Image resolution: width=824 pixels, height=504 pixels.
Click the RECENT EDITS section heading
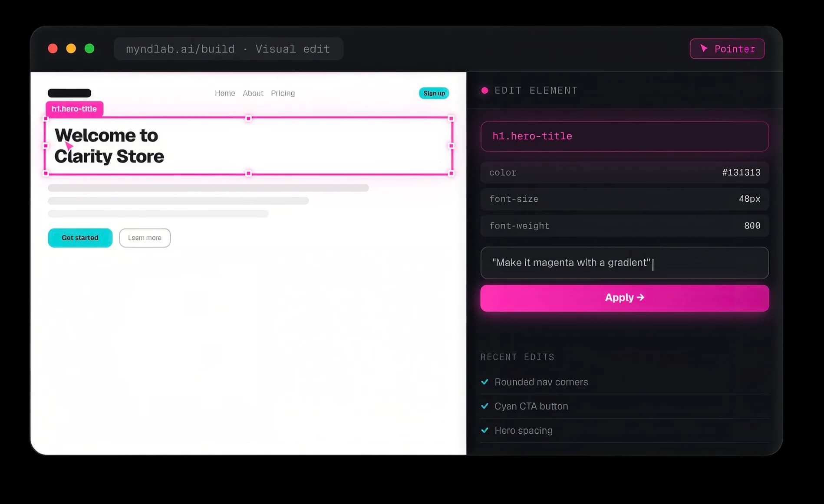tap(517, 357)
